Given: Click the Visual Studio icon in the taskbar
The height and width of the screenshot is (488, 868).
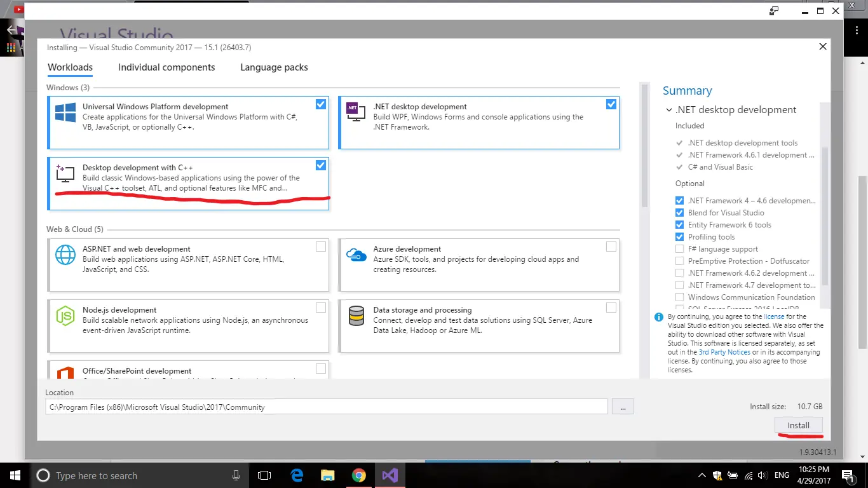Looking at the screenshot, I should pos(390,475).
